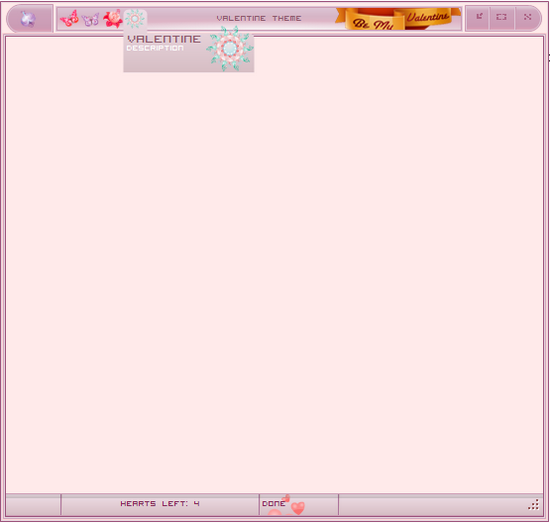The height and width of the screenshot is (523, 550).
Task: Minimize the Valentine Theme window
Action: 479,17
